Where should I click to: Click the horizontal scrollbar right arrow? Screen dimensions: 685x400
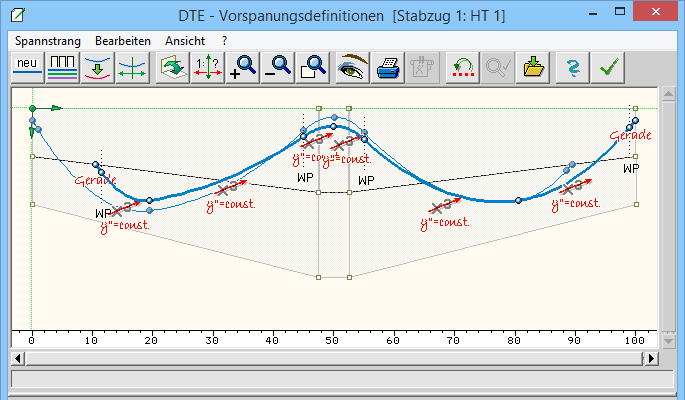pyautogui.click(x=652, y=358)
